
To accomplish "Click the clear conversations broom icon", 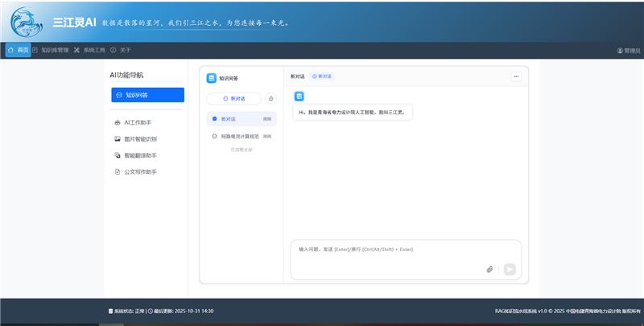I will tap(270, 98).
